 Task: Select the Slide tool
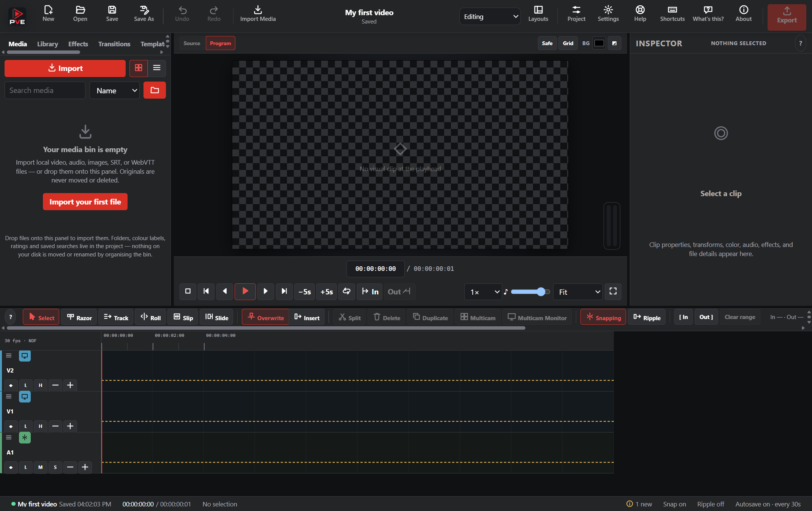[216, 317]
